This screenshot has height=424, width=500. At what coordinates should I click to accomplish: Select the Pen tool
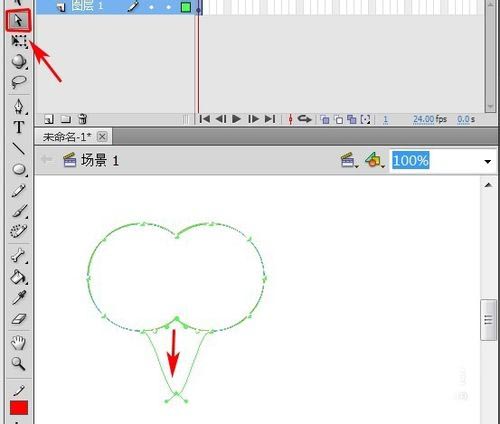19,106
